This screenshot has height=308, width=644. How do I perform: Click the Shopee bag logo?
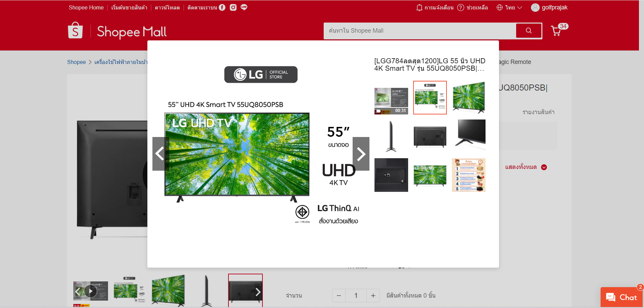(x=75, y=31)
